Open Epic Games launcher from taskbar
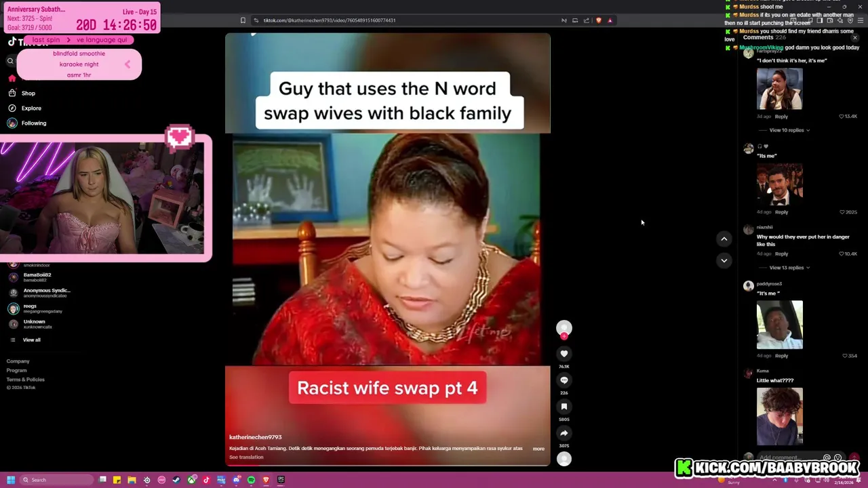 coord(281,480)
